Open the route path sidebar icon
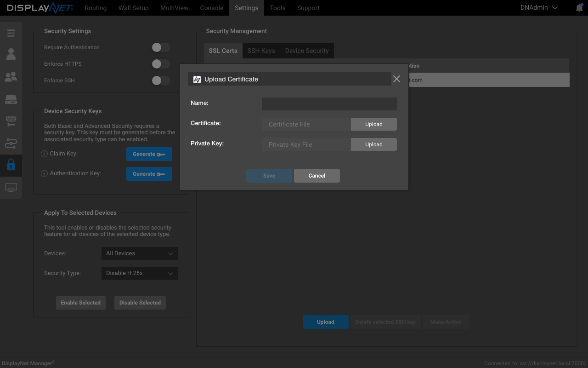Image resolution: width=588 pixels, height=368 pixels. (11, 143)
